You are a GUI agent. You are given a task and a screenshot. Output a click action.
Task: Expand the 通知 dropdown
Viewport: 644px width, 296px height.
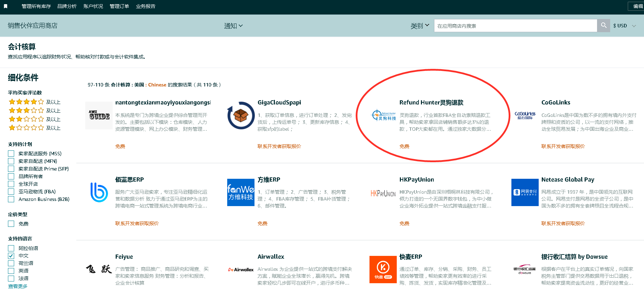coord(233,26)
